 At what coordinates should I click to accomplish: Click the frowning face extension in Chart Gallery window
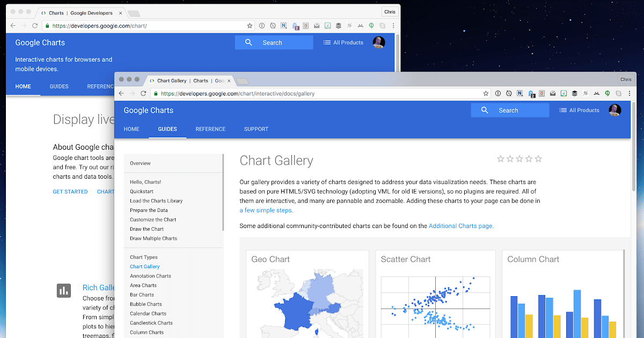[x=596, y=93]
